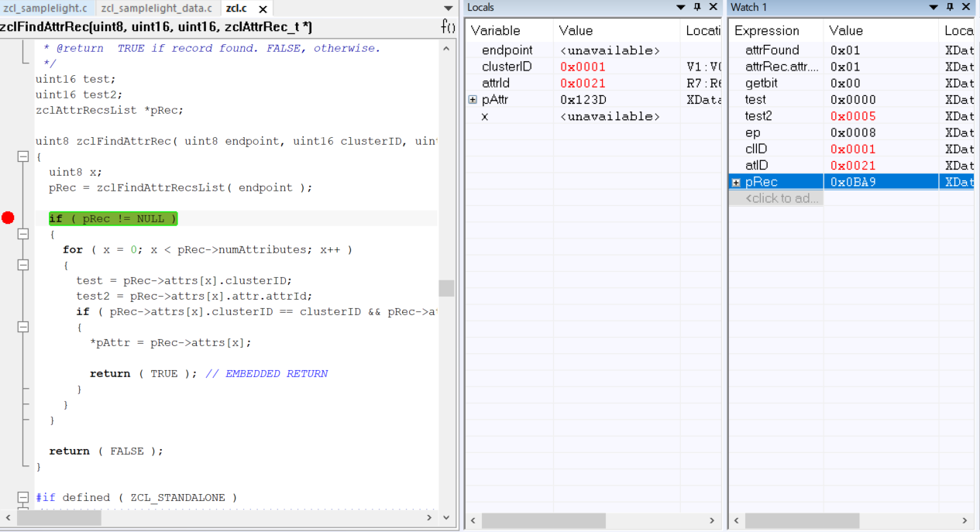Click the Variable column header in Locals

496,31
